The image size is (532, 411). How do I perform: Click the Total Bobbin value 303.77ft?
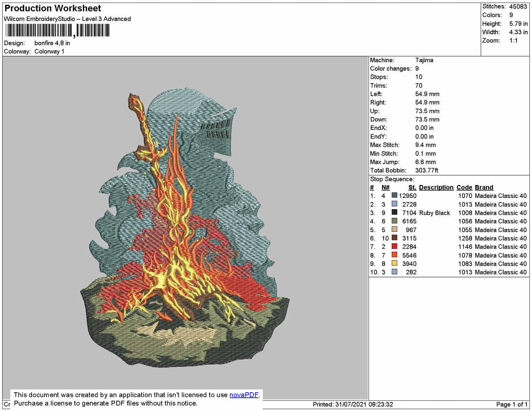[x=427, y=170]
